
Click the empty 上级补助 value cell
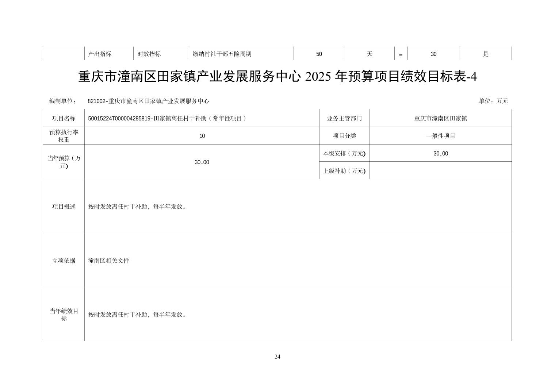pyautogui.click(x=440, y=170)
